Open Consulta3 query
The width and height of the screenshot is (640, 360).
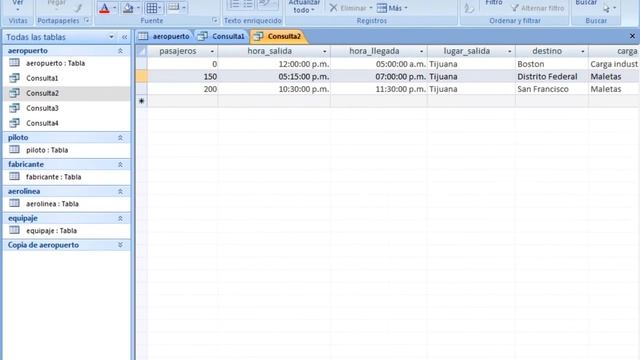pyautogui.click(x=67, y=108)
